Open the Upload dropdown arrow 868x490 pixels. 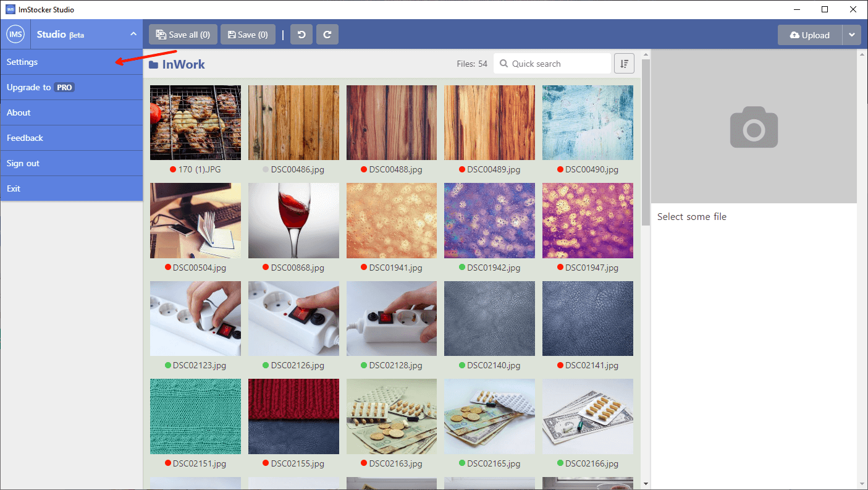click(x=851, y=35)
